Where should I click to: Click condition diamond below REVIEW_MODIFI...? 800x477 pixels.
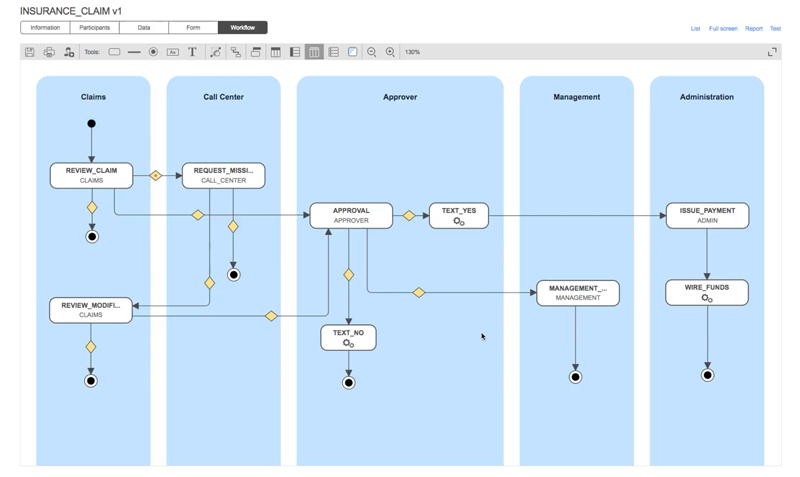(91, 347)
